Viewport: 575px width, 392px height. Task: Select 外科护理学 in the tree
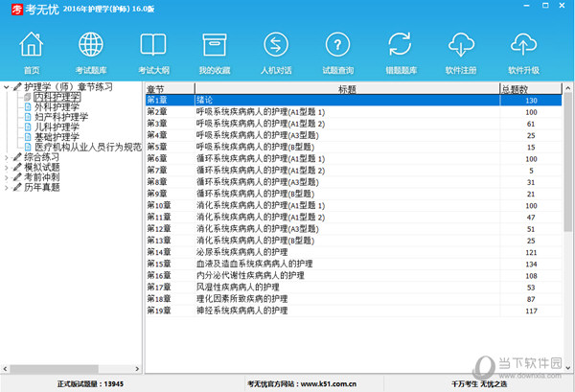point(57,107)
